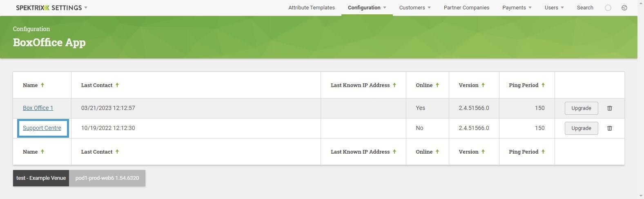This screenshot has width=644, height=199.
Task: Expand the Customers menu
Action: click(x=415, y=8)
